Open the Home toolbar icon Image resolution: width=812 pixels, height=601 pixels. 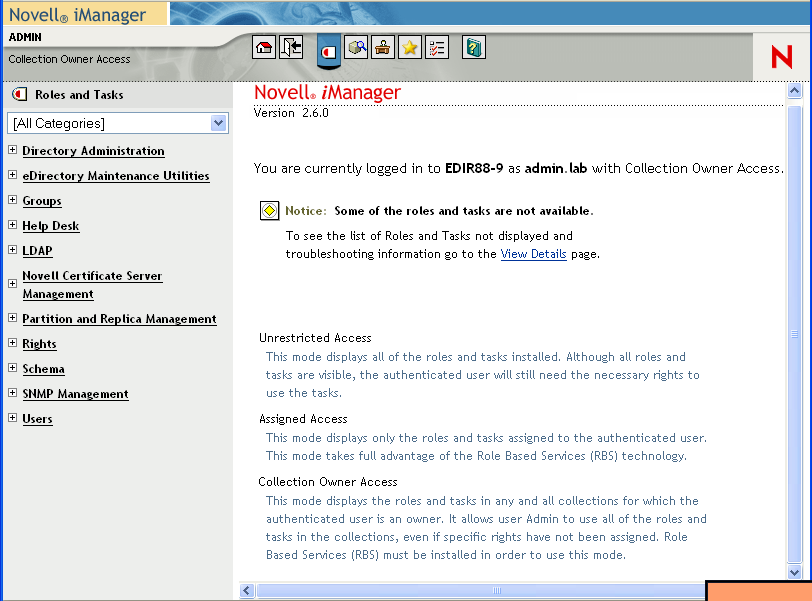coord(264,48)
